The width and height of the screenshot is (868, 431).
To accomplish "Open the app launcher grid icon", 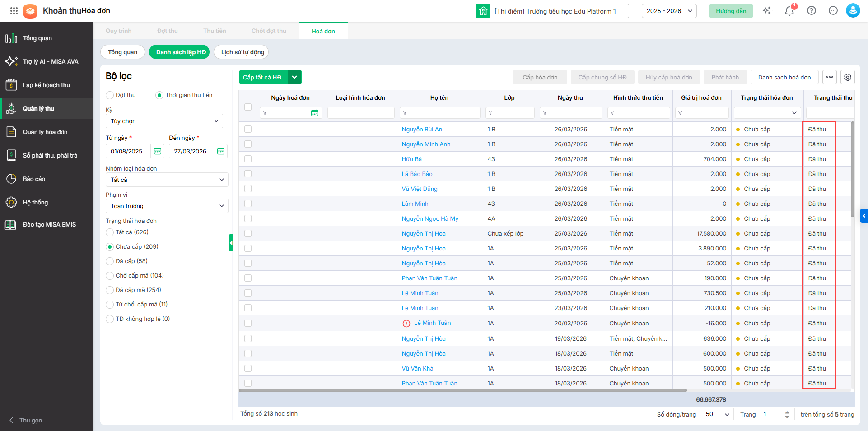I will [14, 11].
